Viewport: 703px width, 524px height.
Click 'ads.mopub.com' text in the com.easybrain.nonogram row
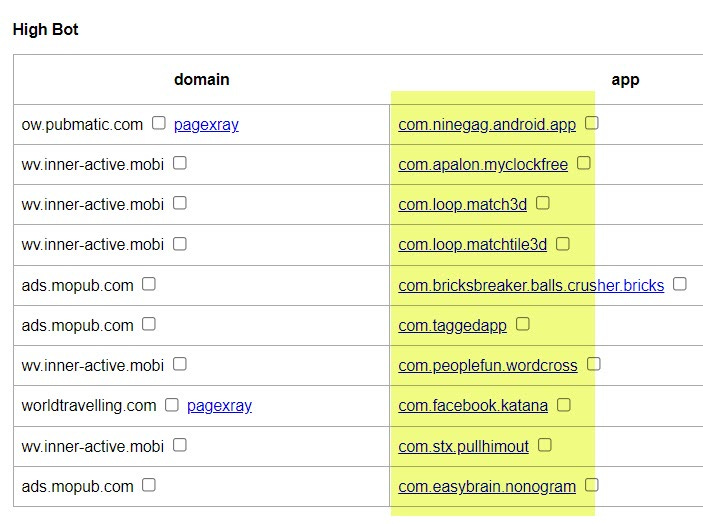pyautogui.click(x=78, y=487)
